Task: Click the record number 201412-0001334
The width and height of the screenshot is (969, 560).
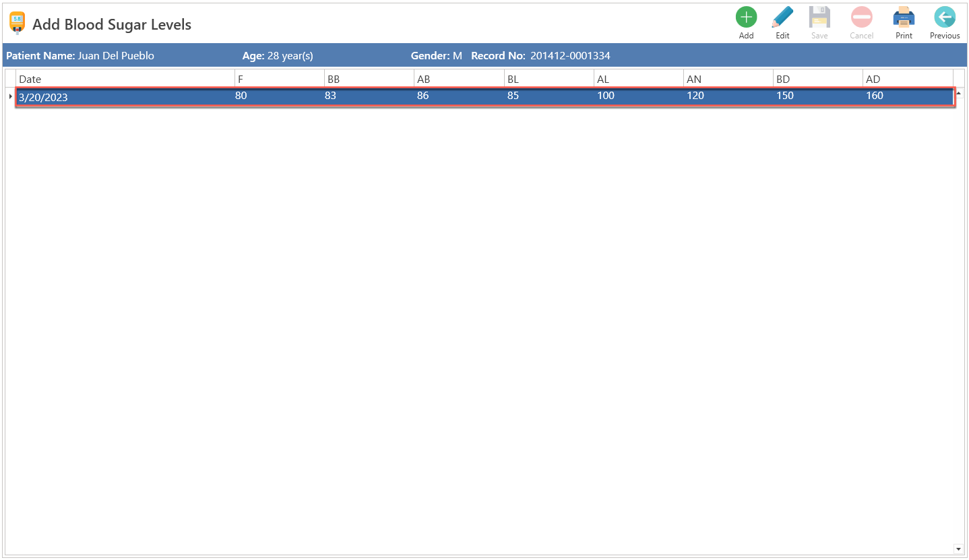Action: click(570, 56)
